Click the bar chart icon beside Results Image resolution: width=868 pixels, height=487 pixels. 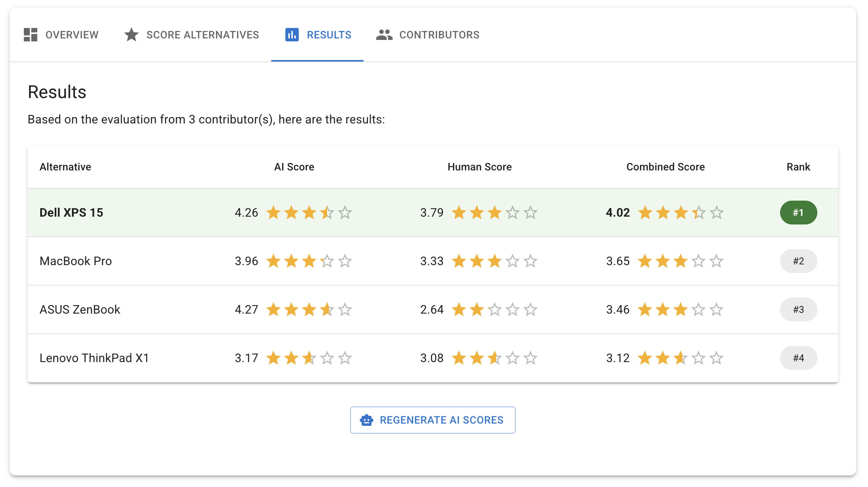(292, 35)
